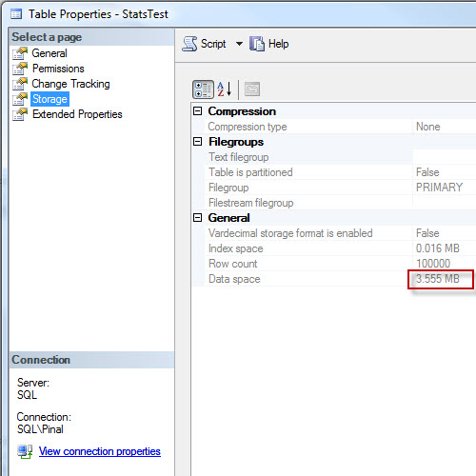Click the 0.016 MB index space value

438,248
